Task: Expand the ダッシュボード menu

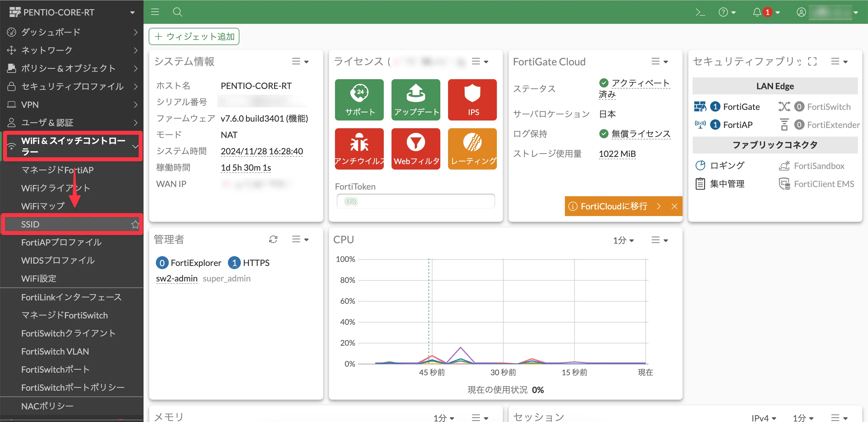Action: 72,32
